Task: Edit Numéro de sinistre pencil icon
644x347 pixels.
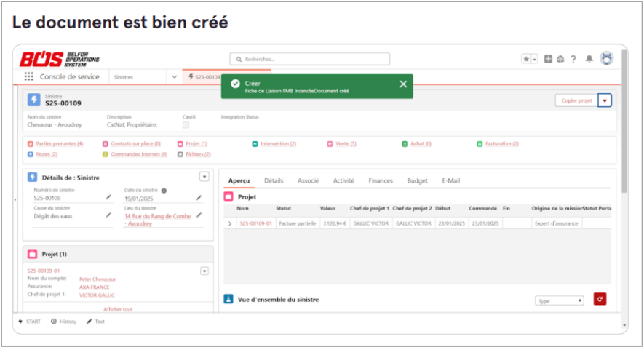Action: pyautogui.click(x=108, y=198)
